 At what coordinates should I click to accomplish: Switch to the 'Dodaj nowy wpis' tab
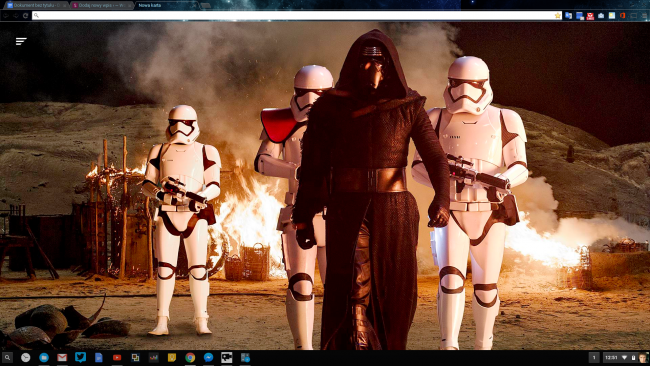pyautogui.click(x=101, y=5)
